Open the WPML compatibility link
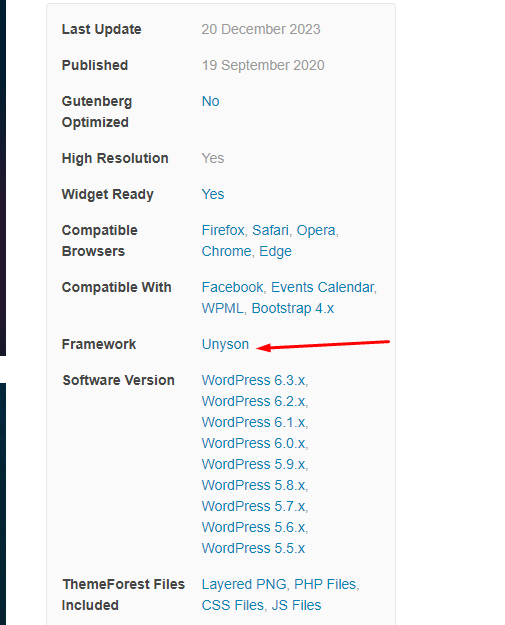Screen dimensions: 505x625 coord(222,309)
